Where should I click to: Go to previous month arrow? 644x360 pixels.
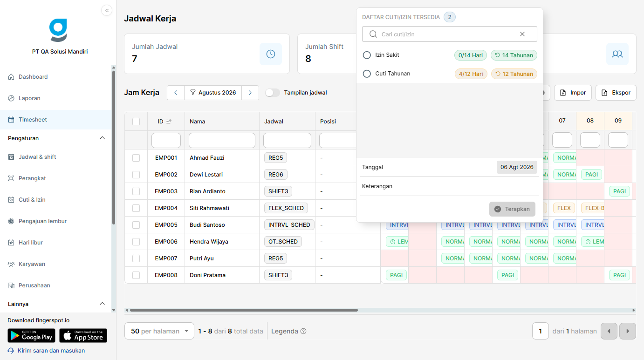tap(176, 93)
